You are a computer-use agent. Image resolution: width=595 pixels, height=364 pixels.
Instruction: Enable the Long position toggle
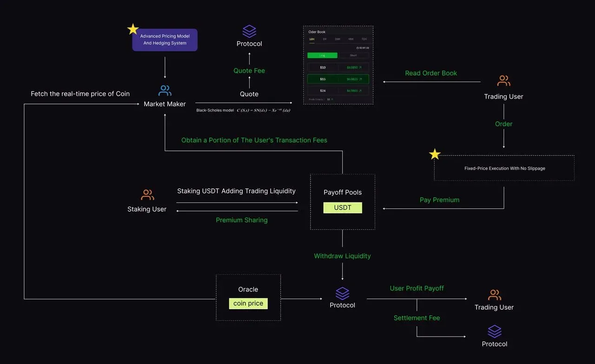tap(322, 55)
